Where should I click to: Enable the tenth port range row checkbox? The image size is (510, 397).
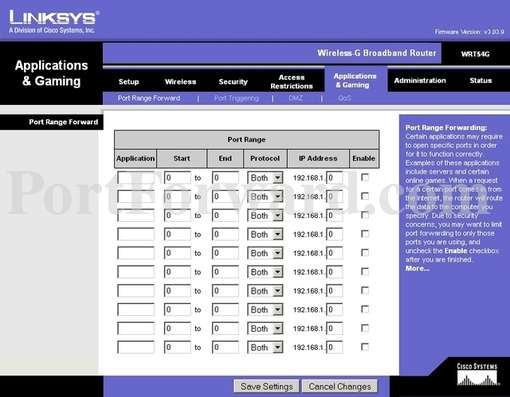click(365, 347)
